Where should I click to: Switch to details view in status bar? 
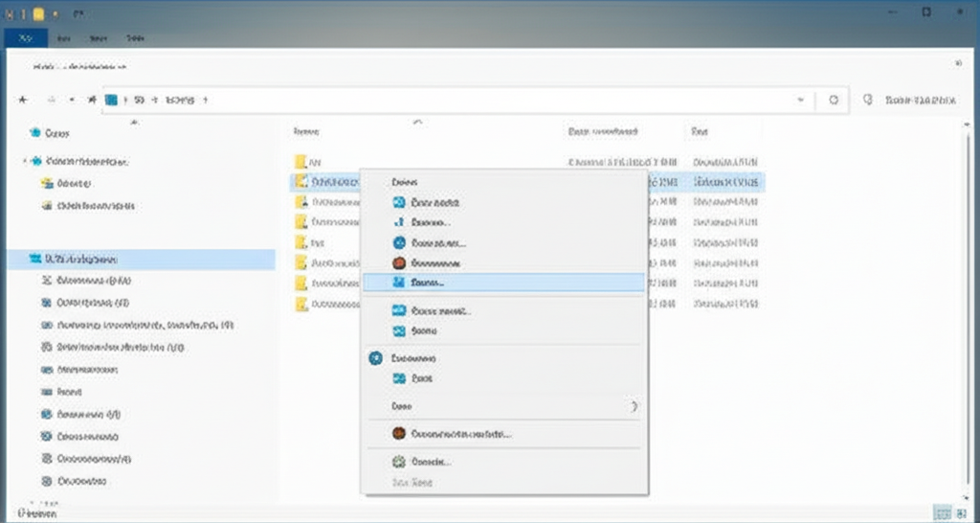tap(943, 514)
